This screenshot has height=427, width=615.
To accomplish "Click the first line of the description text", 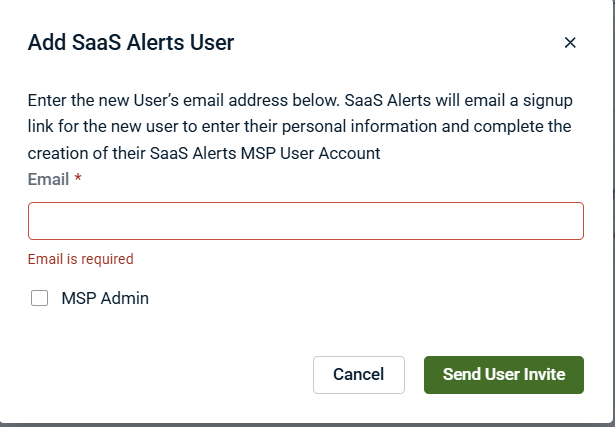I will [299, 101].
